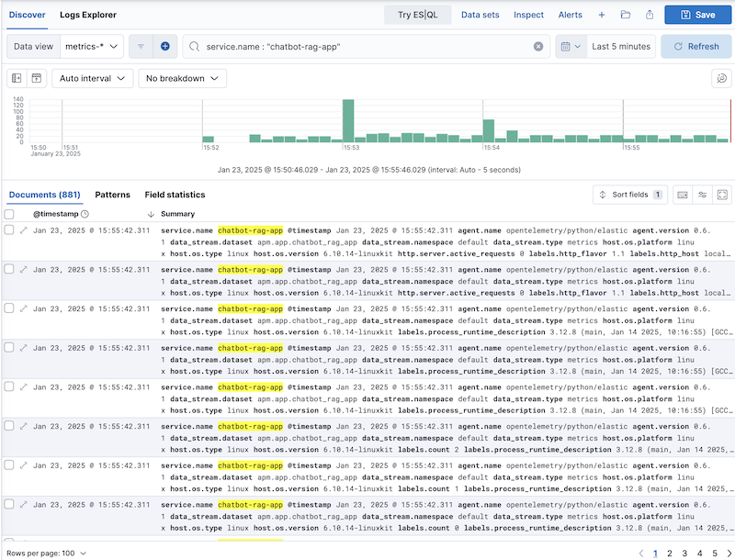Enter full screen mode for documents table

722,195
